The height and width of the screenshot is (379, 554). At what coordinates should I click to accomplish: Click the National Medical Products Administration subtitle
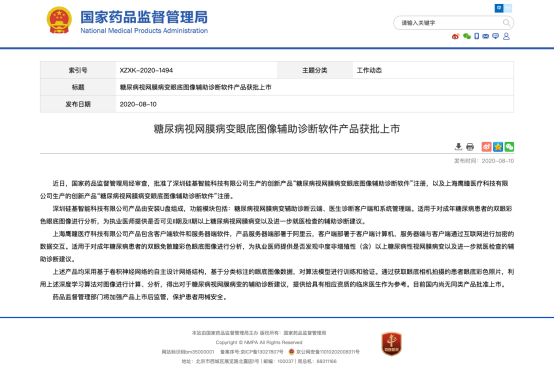(x=144, y=31)
